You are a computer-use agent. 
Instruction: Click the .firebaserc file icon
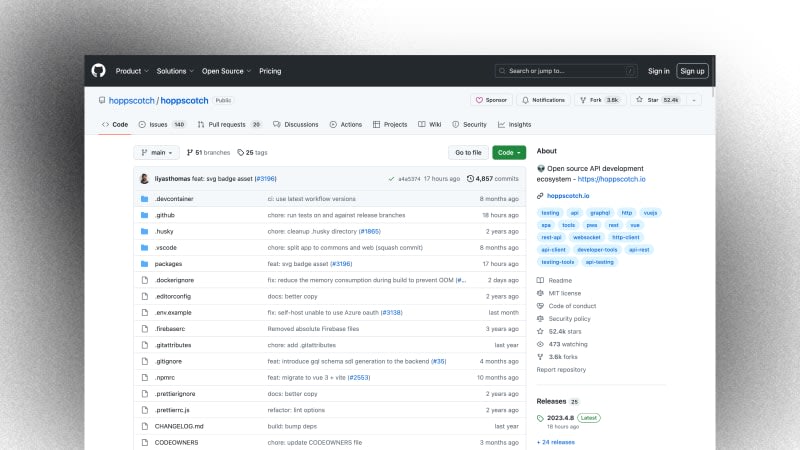tap(145, 329)
